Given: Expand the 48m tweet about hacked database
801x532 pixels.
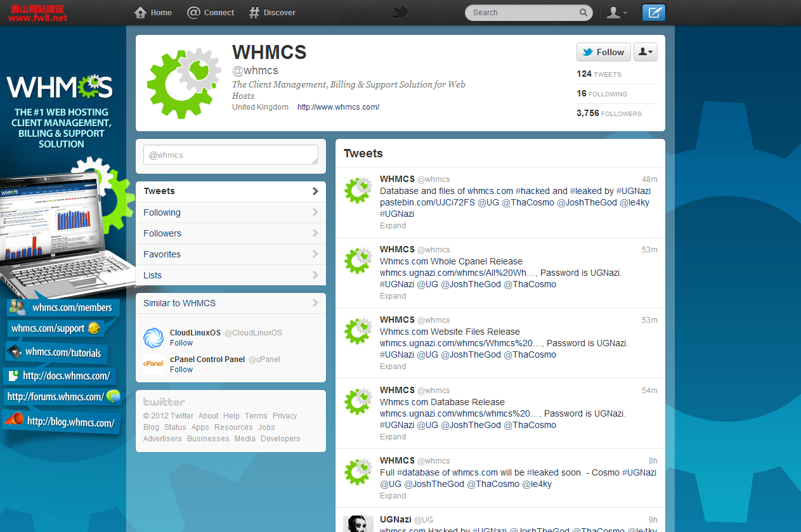Looking at the screenshot, I should point(393,226).
